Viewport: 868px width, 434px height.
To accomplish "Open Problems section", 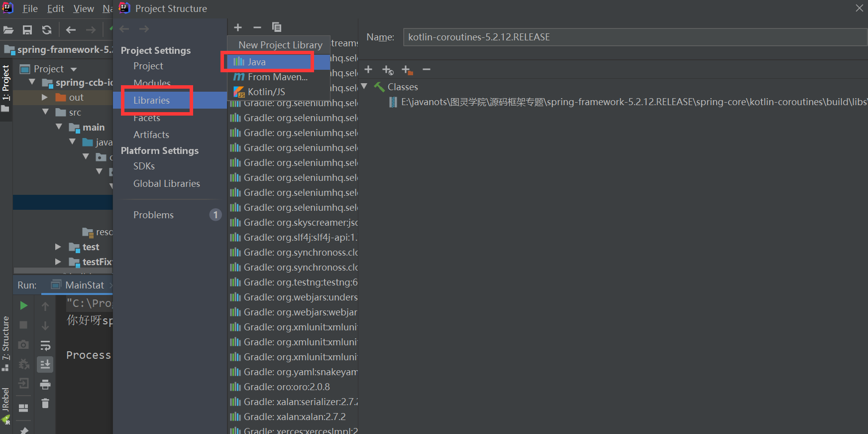I will tap(154, 215).
